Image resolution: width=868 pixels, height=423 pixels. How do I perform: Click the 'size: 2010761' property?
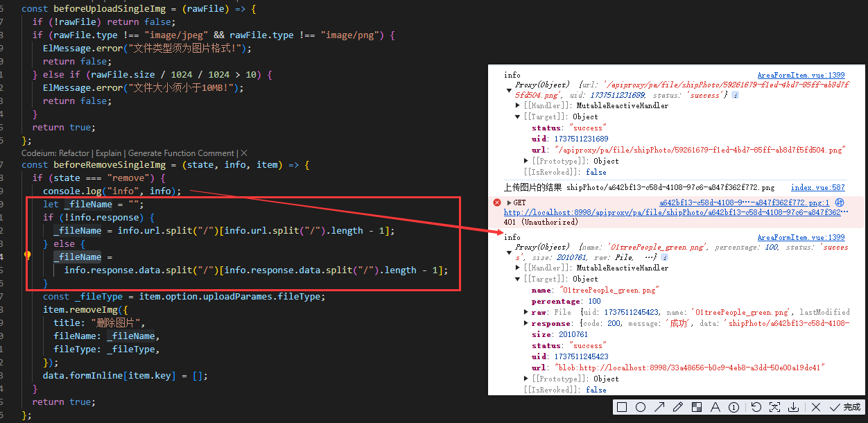coord(559,334)
